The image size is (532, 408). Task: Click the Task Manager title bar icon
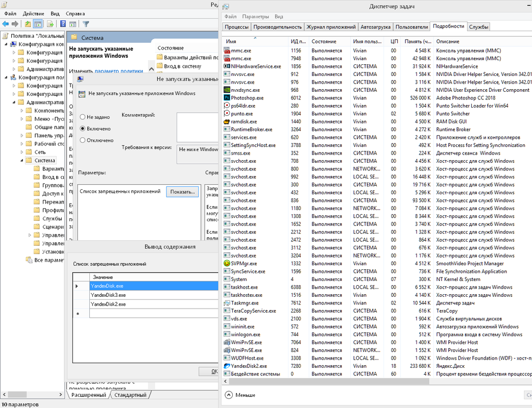226,7
